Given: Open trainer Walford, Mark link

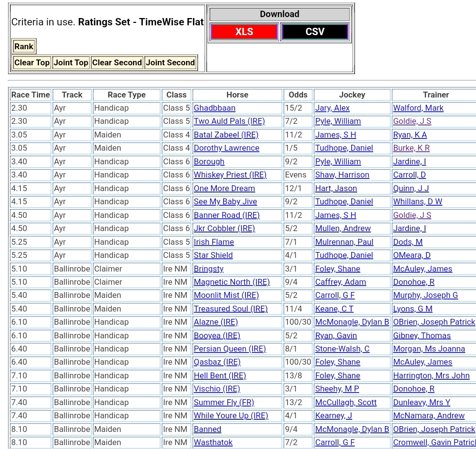Looking at the screenshot, I should click(418, 108).
